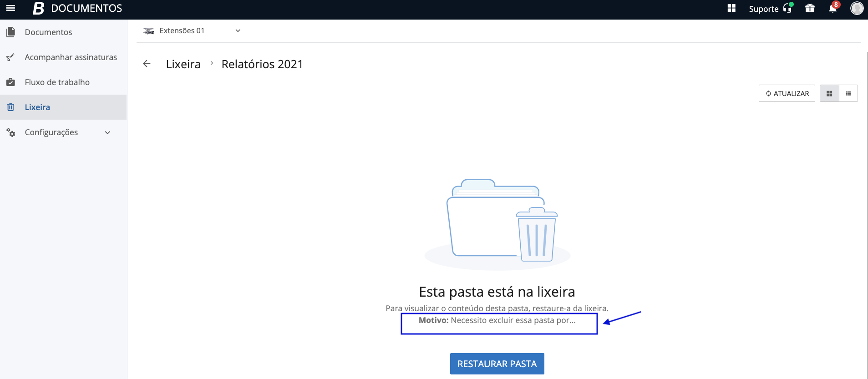The height and width of the screenshot is (379, 868).
Task: Open the notifications bell
Action: click(x=832, y=8)
